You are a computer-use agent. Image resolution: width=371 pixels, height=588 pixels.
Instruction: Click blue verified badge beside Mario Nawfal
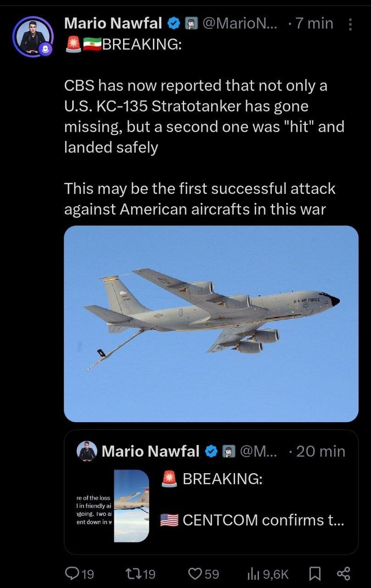[174, 23]
